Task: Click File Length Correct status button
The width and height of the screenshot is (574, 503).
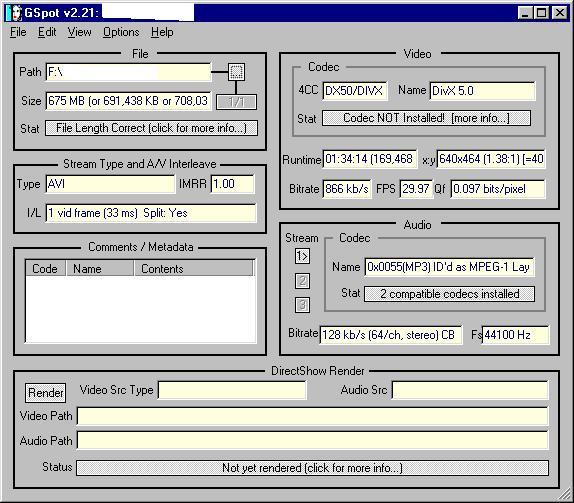Action: click(x=151, y=128)
